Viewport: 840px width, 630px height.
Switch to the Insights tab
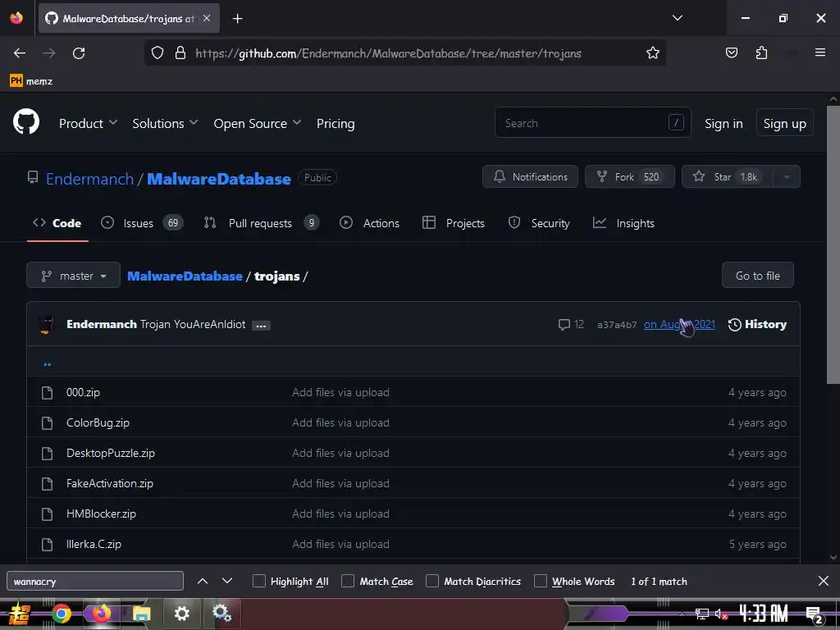point(623,223)
